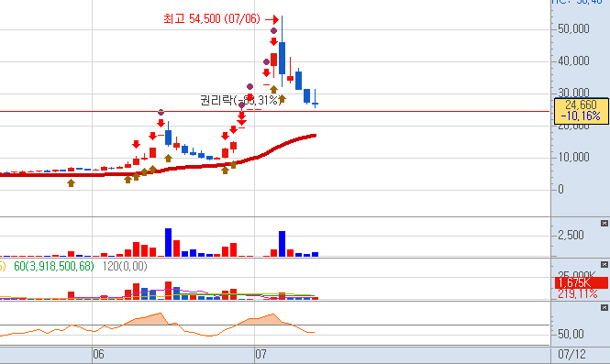Click the -10.16% change text in price box
The image size is (610, 364).
581,116
